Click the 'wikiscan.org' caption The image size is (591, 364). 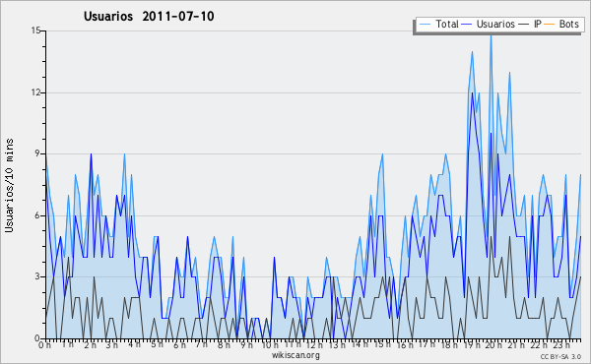pyautogui.click(x=295, y=355)
